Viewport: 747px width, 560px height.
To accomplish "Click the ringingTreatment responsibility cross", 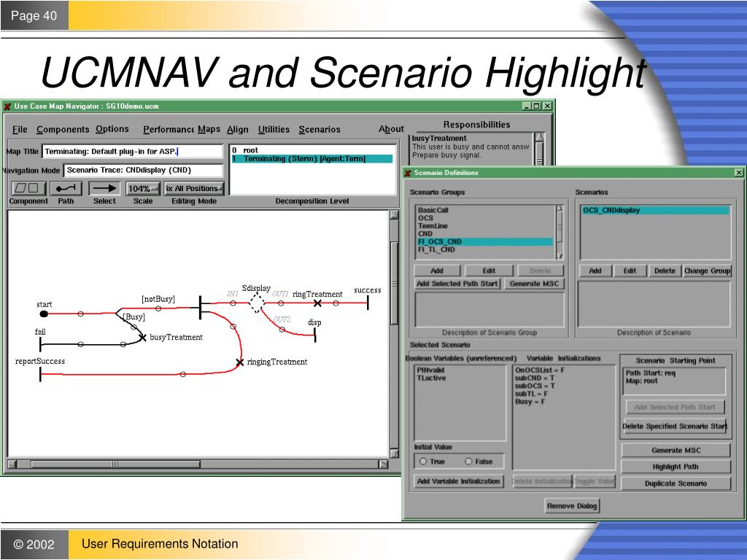I will pyautogui.click(x=239, y=362).
